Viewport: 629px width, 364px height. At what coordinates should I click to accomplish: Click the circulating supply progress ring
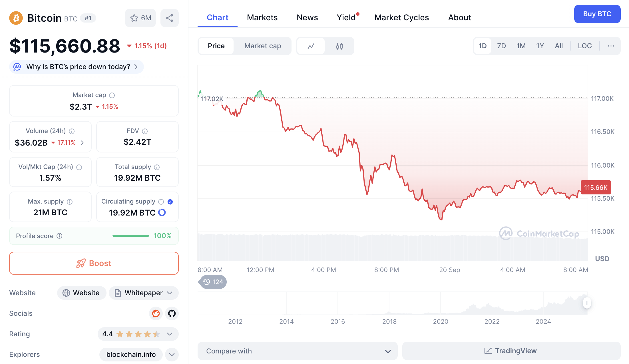162,212
